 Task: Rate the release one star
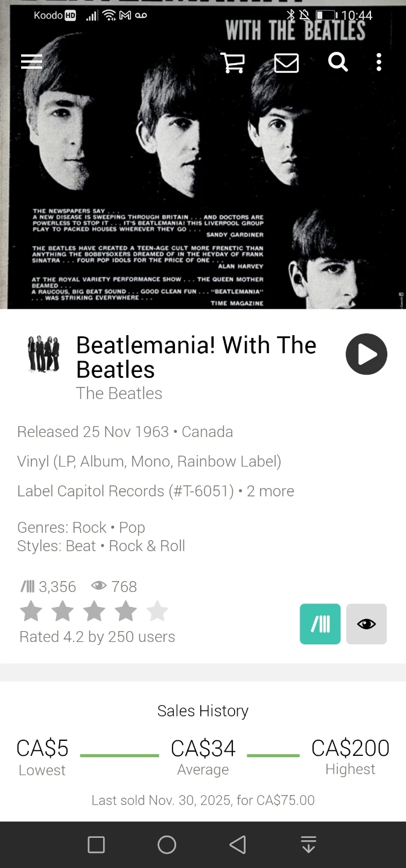[31, 612]
